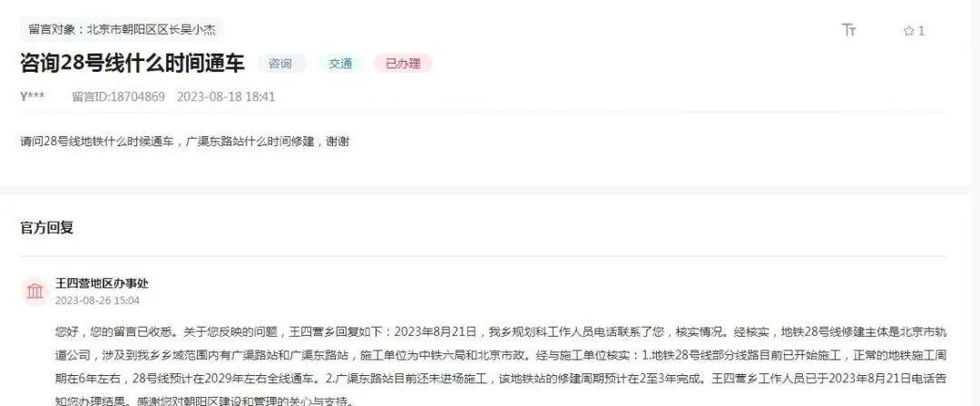Image resolution: width=980 pixels, height=406 pixels.
Task: Click the 已办理 status tag
Action: tap(403, 64)
